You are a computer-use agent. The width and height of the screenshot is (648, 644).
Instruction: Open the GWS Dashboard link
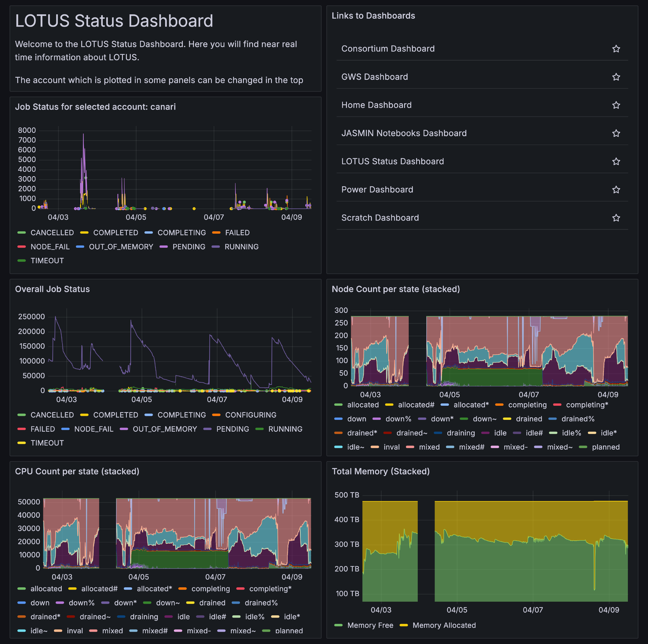[375, 77]
